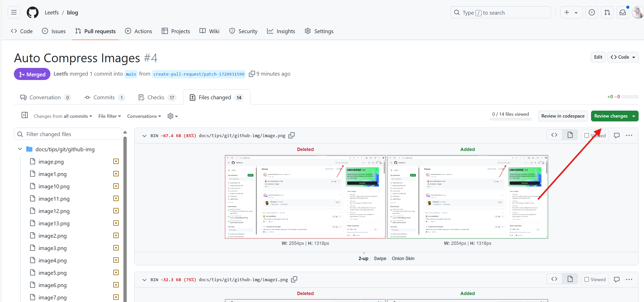Show source diff for image.png

point(554,135)
